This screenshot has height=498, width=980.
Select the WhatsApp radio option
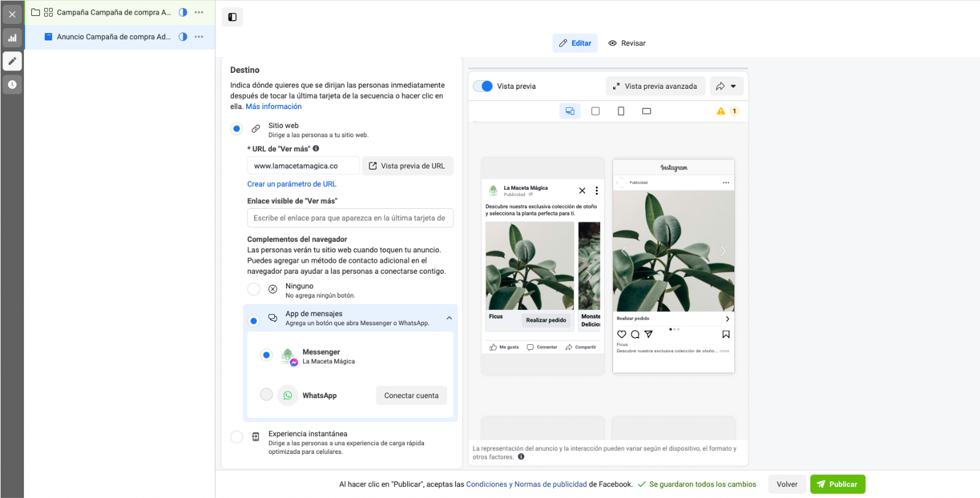click(x=266, y=394)
